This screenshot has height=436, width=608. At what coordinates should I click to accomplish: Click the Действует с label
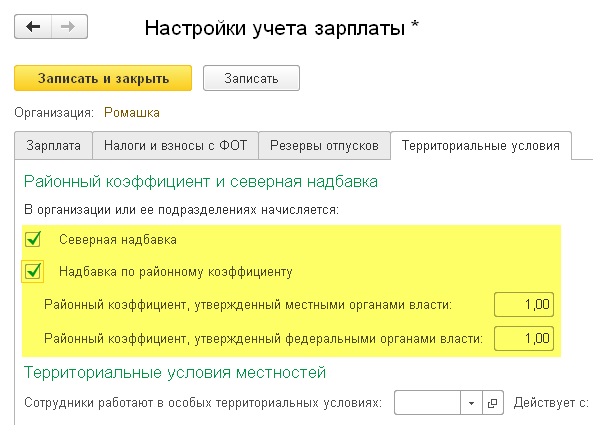[551, 403]
